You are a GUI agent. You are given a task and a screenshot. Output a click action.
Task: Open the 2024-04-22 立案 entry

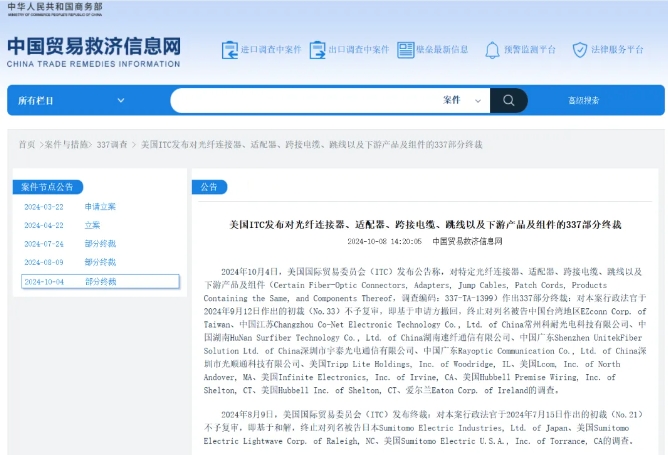62,225
